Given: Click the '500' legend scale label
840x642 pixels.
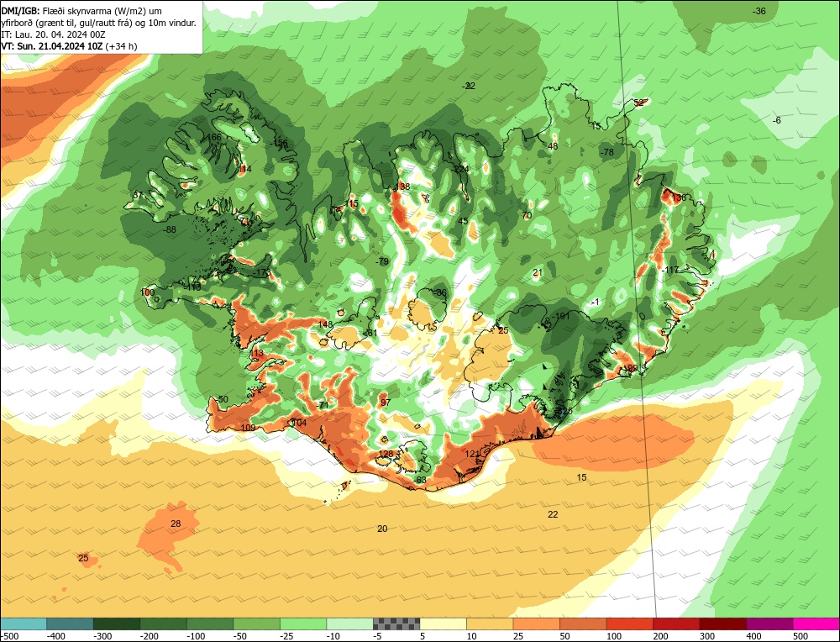Looking at the screenshot, I should click(801, 636).
